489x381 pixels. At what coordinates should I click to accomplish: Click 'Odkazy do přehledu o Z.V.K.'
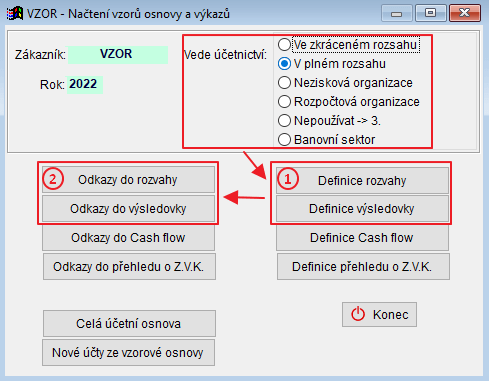[x=129, y=267]
